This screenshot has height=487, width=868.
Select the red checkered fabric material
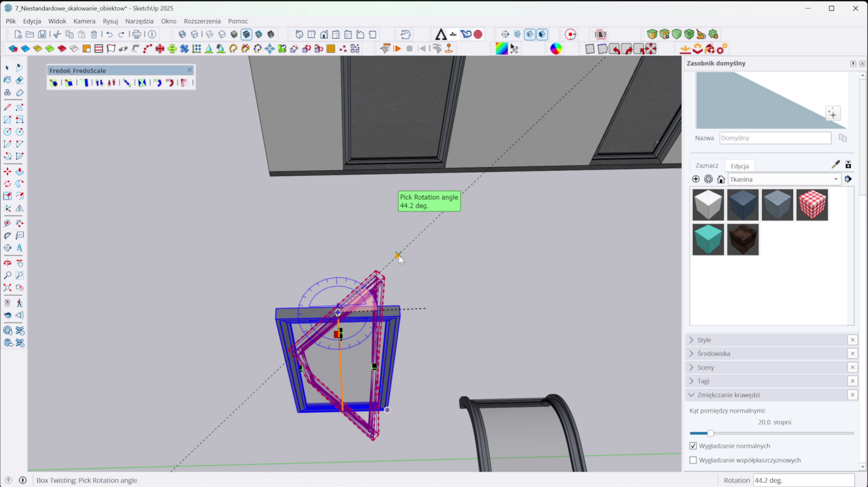click(812, 205)
